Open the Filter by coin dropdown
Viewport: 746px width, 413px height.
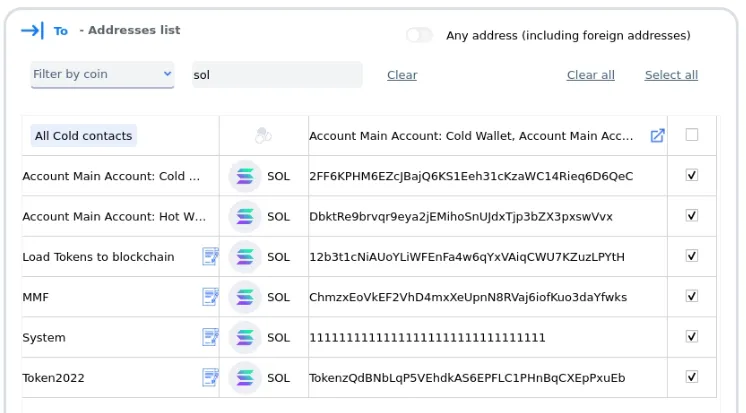[102, 75]
